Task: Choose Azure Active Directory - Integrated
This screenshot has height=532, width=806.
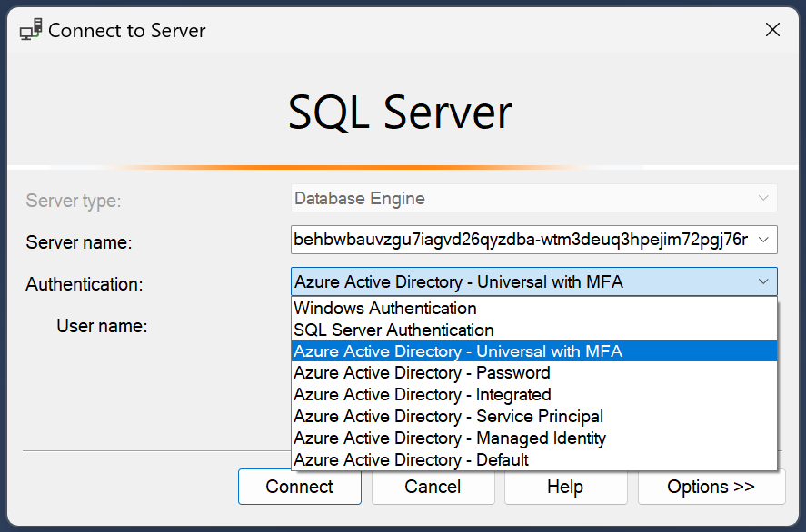Action: (534, 394)
